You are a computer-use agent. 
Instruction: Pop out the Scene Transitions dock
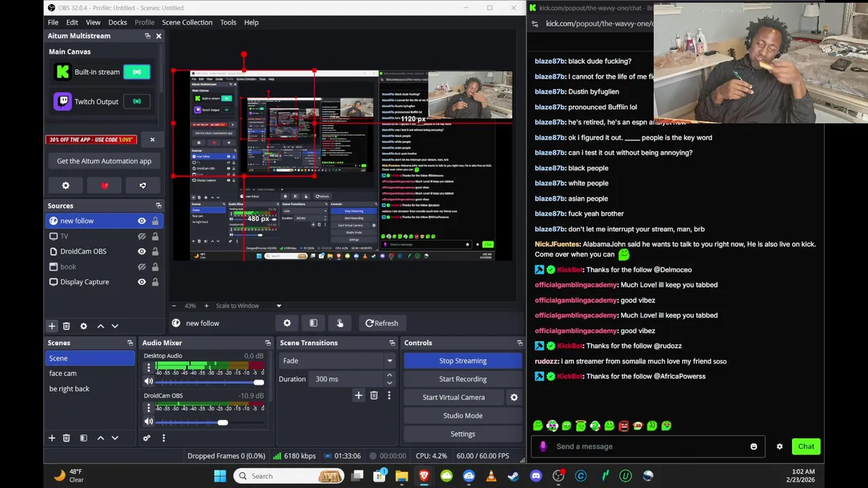(392, 343)
